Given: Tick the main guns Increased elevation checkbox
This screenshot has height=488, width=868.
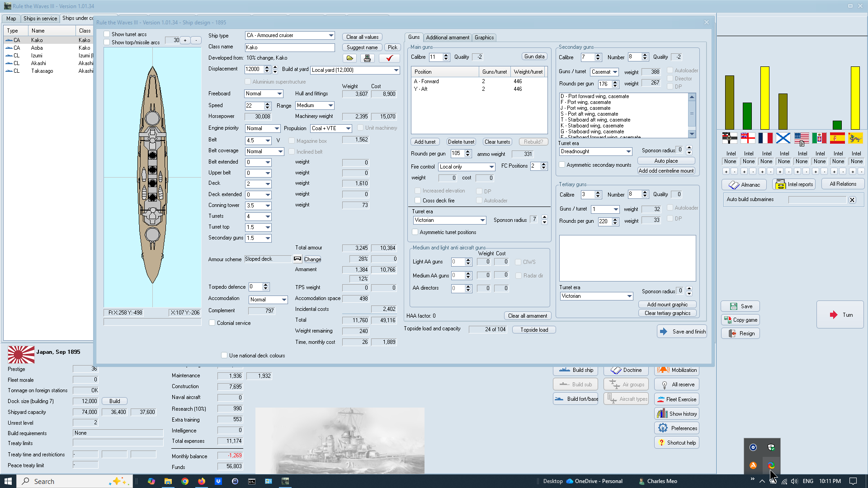Looking at the screenshot, I should tap(418, 191).
